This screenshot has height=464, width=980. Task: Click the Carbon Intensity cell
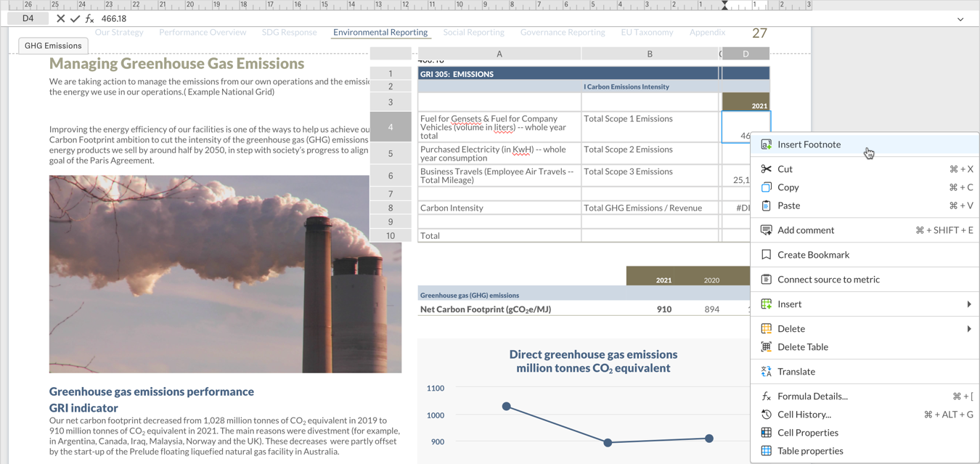click(x=499, y=208)
